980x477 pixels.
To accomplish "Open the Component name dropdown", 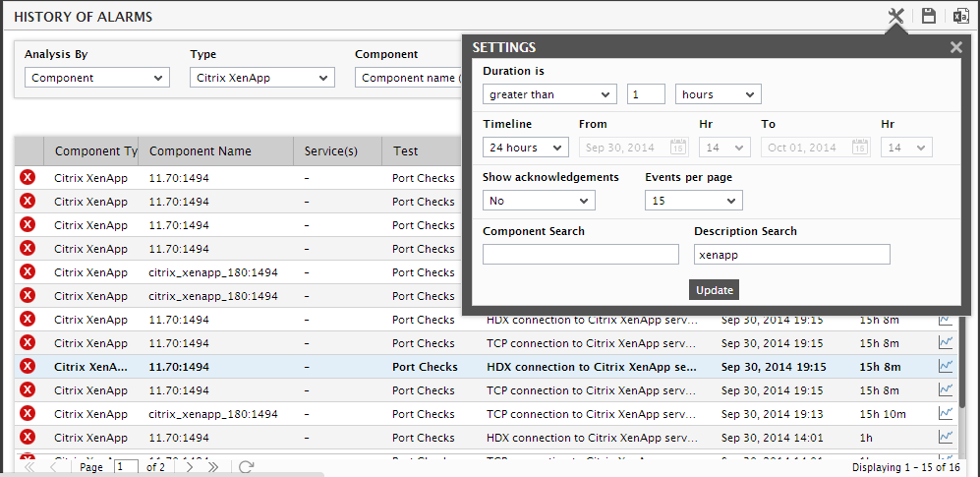I will click(x=409, y=78).
